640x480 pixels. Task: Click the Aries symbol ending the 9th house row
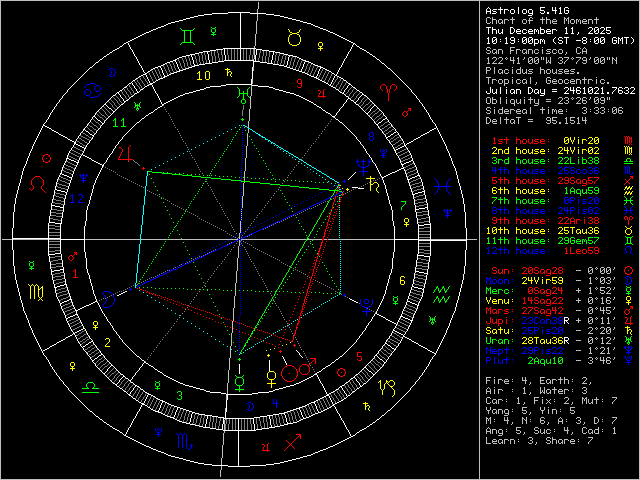[629, 221]
